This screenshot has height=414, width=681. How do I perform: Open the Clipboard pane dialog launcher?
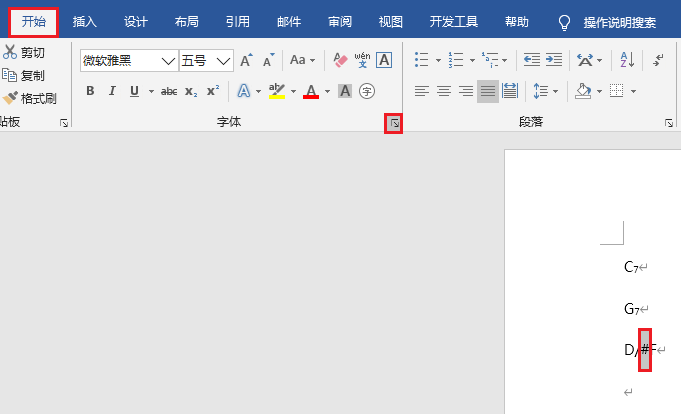pos(64,123)
